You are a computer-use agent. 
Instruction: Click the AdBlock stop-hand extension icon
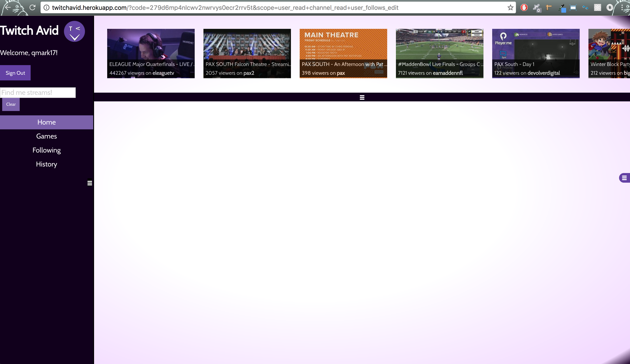pos(524,8)
